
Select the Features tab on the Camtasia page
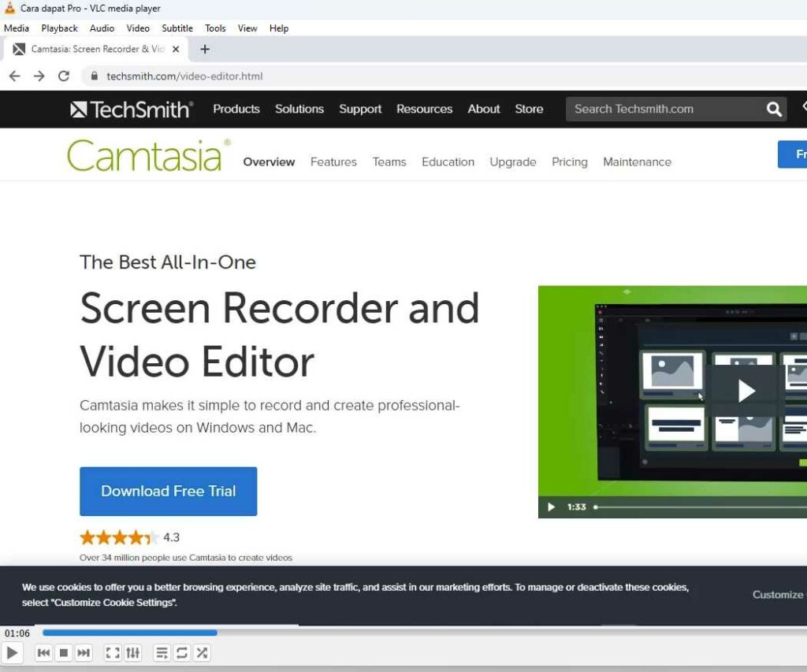(333, 162)
